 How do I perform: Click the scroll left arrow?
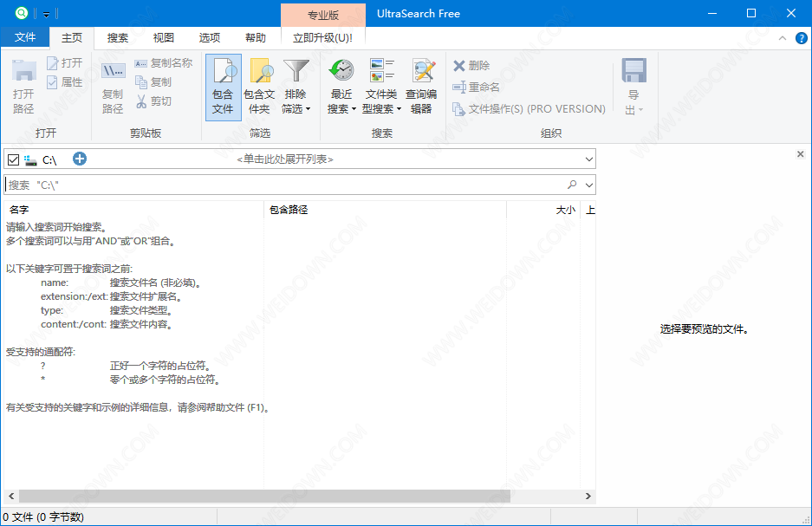pyautogui.click(x=11, y=496)
